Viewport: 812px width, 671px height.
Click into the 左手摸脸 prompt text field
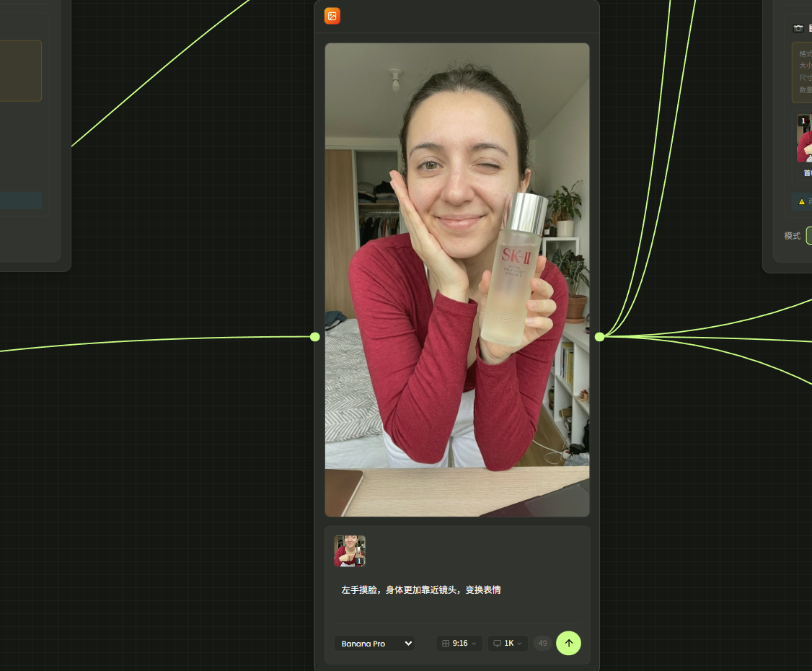(x=457, y=590)
